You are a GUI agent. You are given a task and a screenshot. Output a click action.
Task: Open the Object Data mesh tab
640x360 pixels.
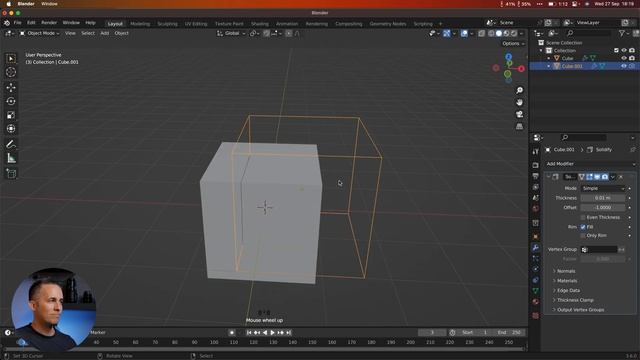point(536,291)
